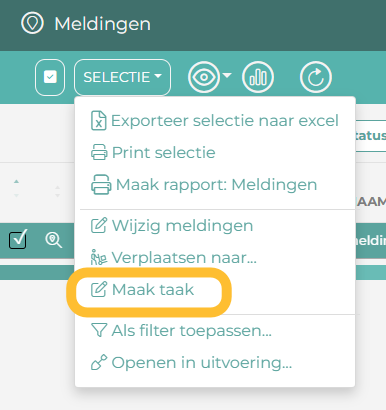Toggle the select-all checkbox in toolbar
386x410 pixels.
[50, 77]
